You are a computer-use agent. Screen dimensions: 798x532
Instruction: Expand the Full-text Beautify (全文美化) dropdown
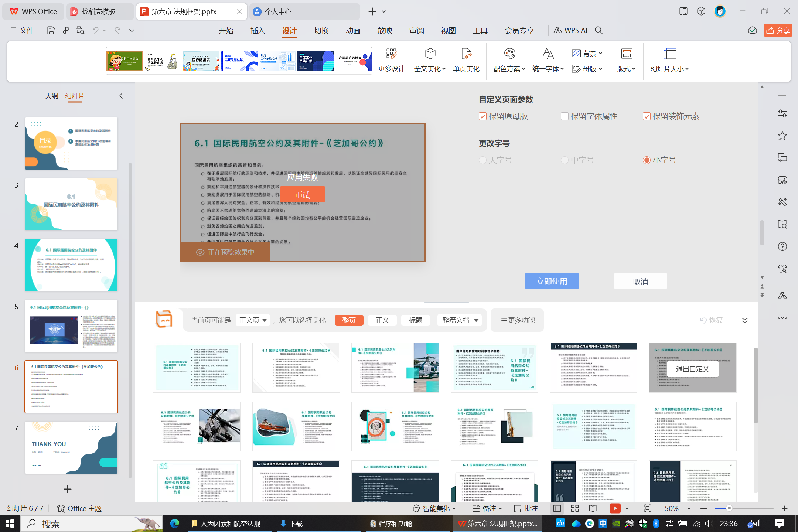point(430,60)
